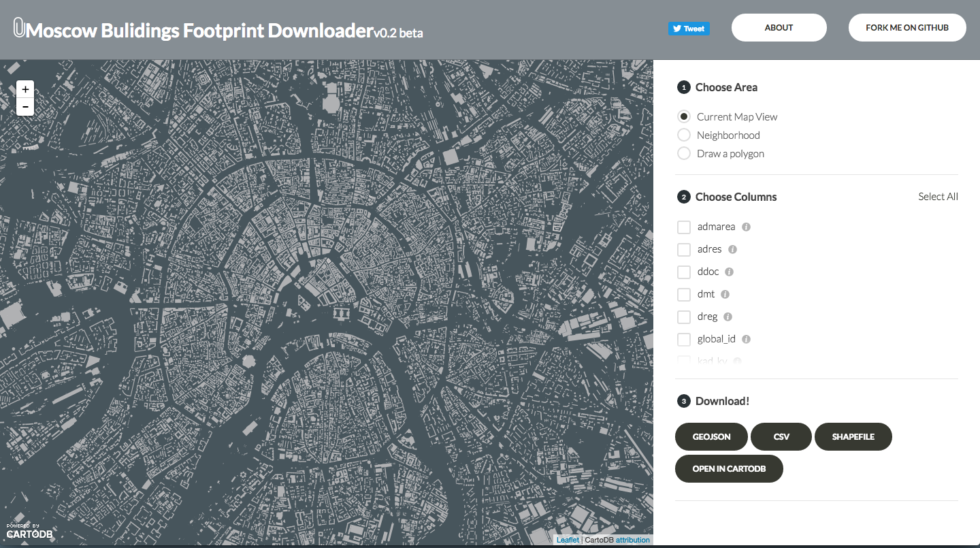The width and height of the screenshot is (980, 548).
Task: Show info icon next to ddoc
Action: pyautogui.click(x=729, y=272)
